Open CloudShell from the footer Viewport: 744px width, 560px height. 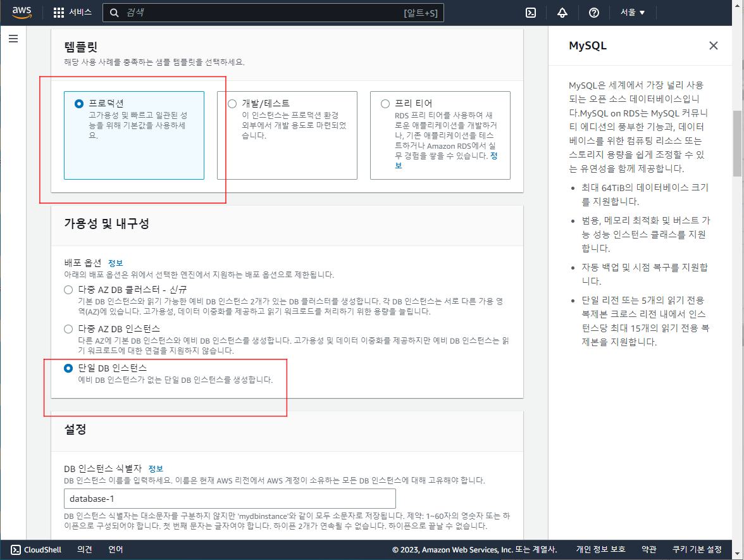36,549
